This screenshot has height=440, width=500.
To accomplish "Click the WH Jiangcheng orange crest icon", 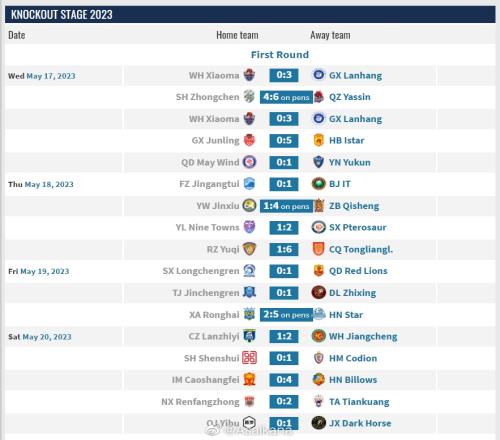I will coord(319,336).
